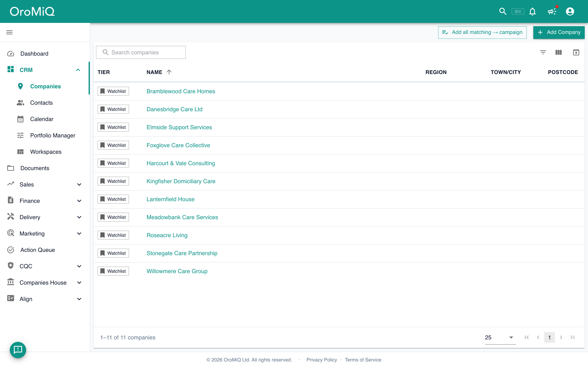The image size is (588, 368).
Task: Expand the Delivery menu
Action: [x=79, y=217]
